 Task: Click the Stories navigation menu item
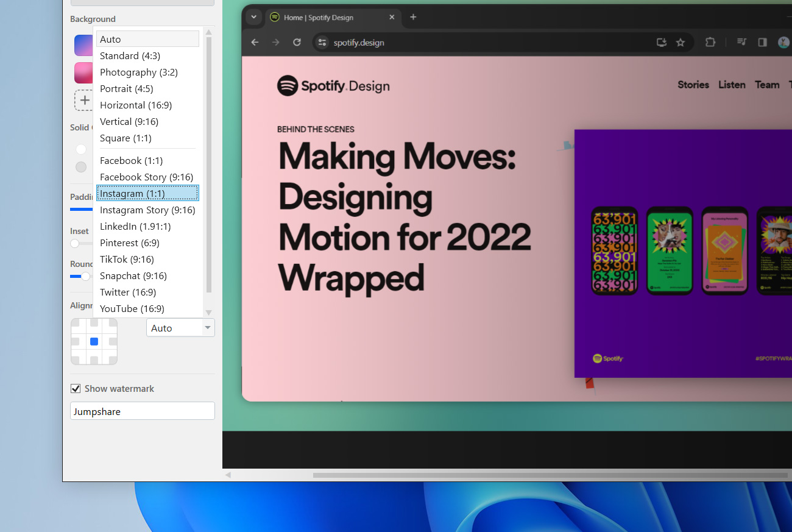point(693,85)
